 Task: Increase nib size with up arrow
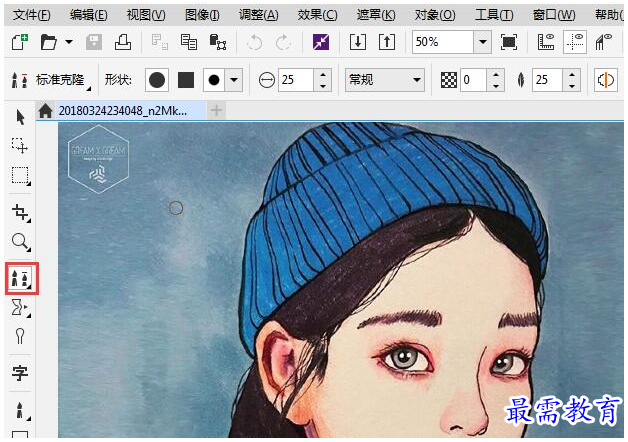click(x=323, y=74)
